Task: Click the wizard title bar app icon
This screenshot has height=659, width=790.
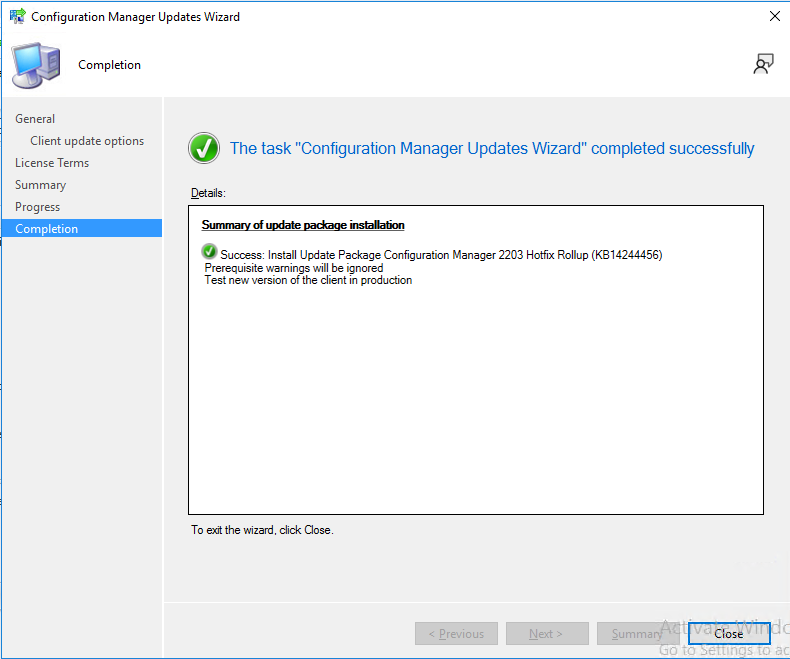Action: pyautogui.click(x=18, y=16)
